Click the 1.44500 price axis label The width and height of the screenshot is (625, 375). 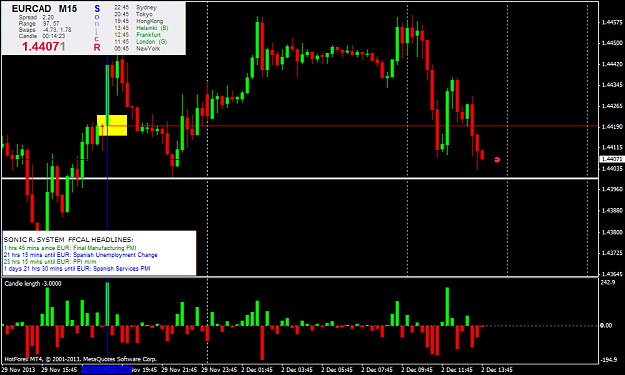(611, 43)
